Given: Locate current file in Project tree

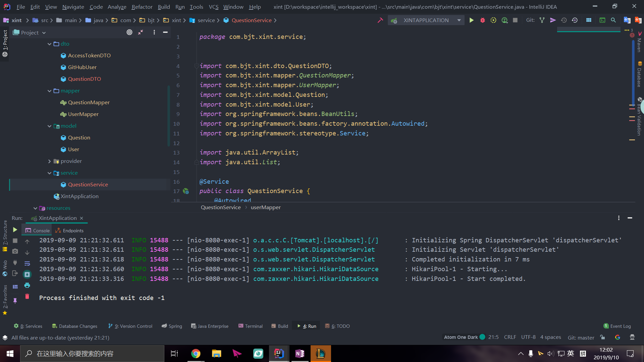Looking at the screenshot, I should (129, 32).
